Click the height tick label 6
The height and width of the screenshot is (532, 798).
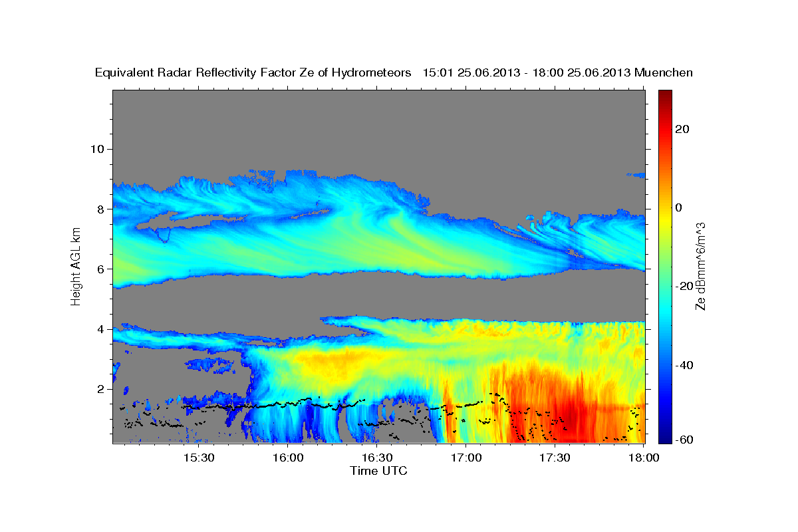click(100, 269)
